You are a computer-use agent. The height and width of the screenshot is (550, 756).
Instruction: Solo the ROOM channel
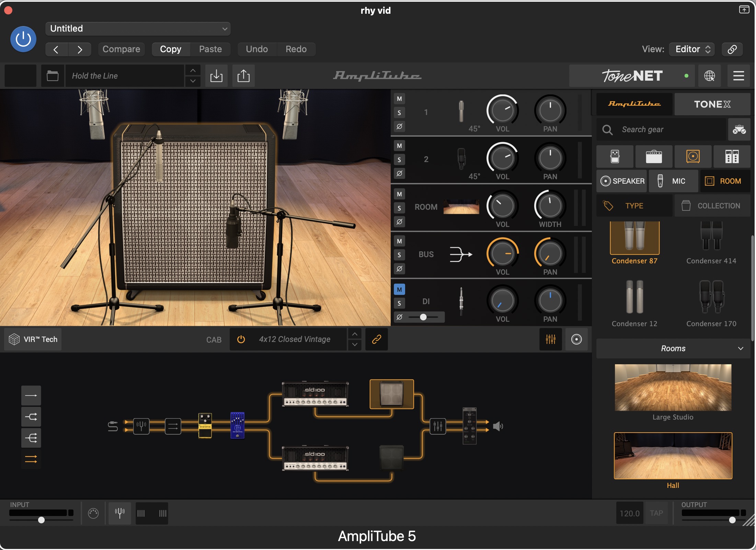coord(399,208)
